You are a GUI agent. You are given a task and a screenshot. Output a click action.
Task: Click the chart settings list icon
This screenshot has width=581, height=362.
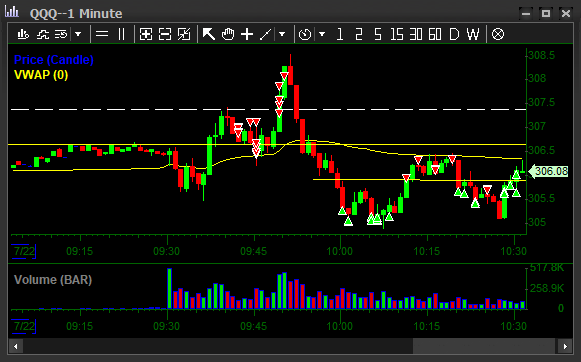[61, 34]
